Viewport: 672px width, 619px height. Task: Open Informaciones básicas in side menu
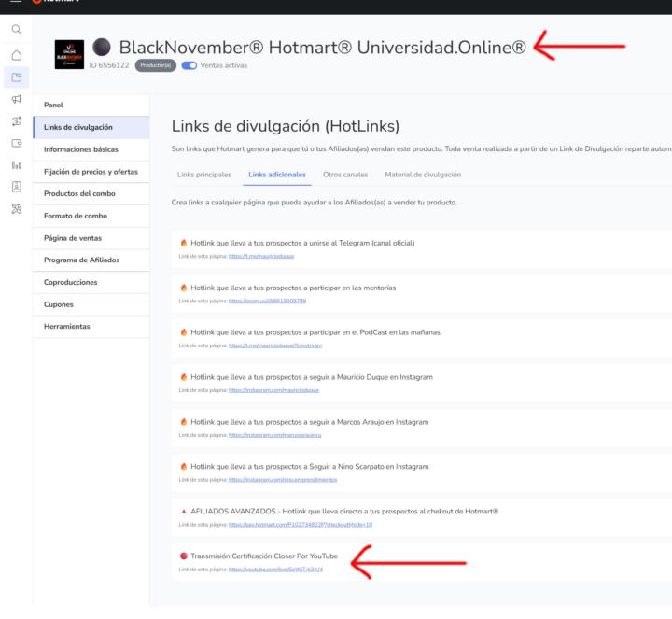81,149
